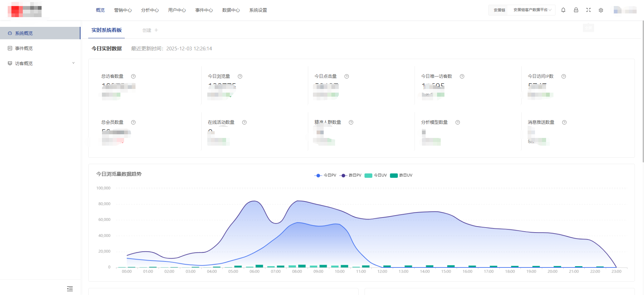The image size is (644, 295).
Task: Click the 今日浏览量数据趋势 chart title
Action: click(x=119, y=174)
